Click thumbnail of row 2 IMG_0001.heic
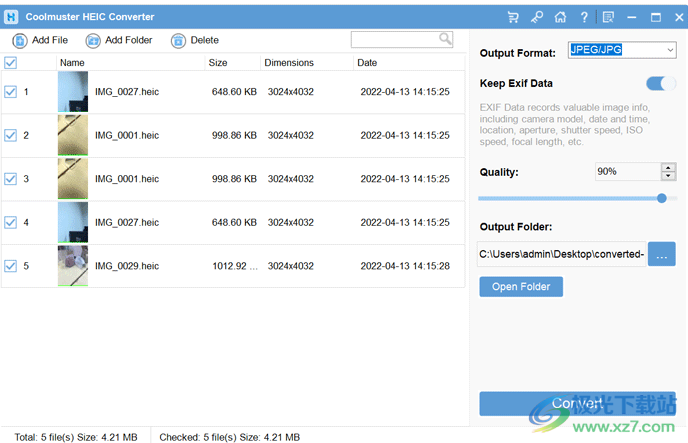688x443 pixels. [x=73, y=135]
